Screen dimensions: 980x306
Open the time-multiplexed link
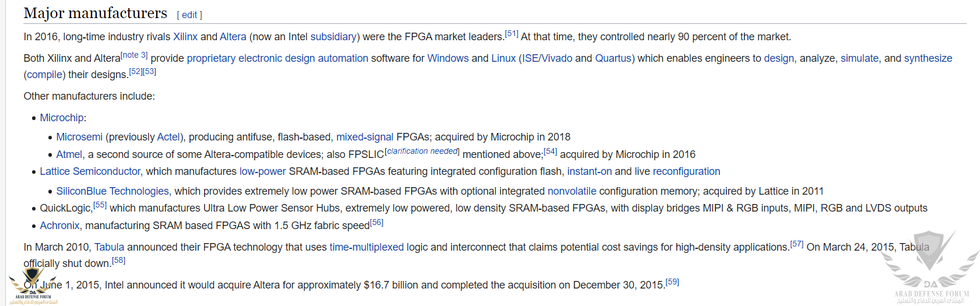(366, 247)
